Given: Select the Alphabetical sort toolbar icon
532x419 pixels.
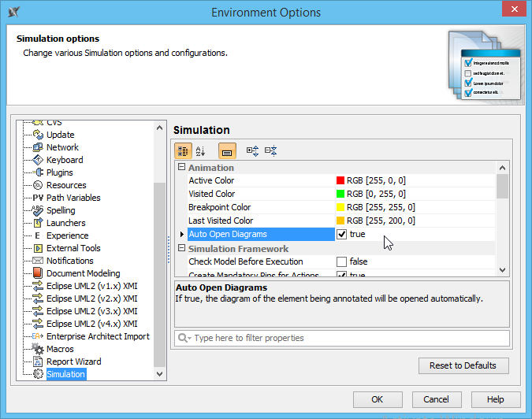Looking at the screenshot, I should [200, 151].
